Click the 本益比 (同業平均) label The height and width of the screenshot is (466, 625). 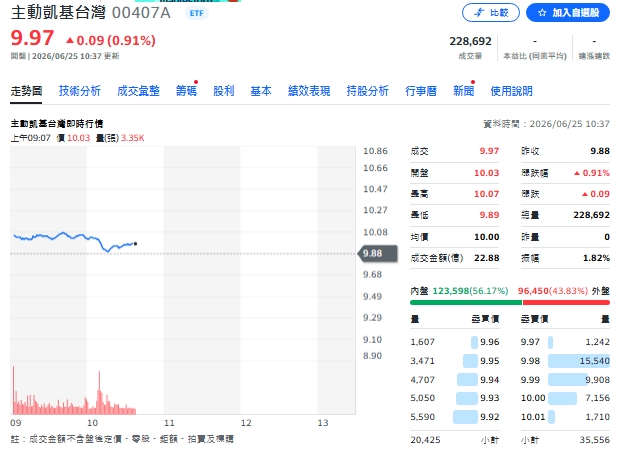535,56
